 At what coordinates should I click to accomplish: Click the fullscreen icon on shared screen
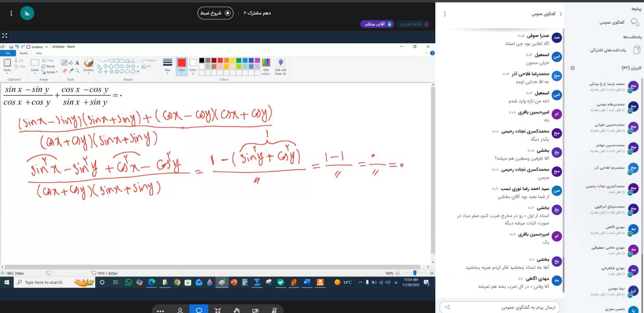tap(5, 36)
